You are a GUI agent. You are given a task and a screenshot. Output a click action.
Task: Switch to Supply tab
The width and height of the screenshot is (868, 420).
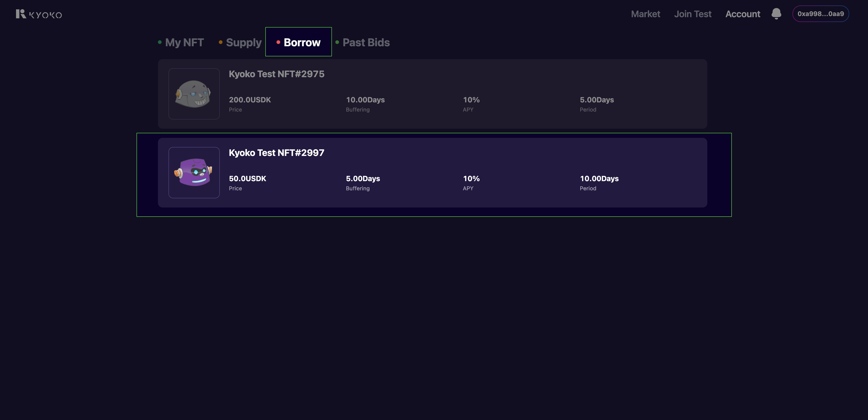tap(240, 42)
